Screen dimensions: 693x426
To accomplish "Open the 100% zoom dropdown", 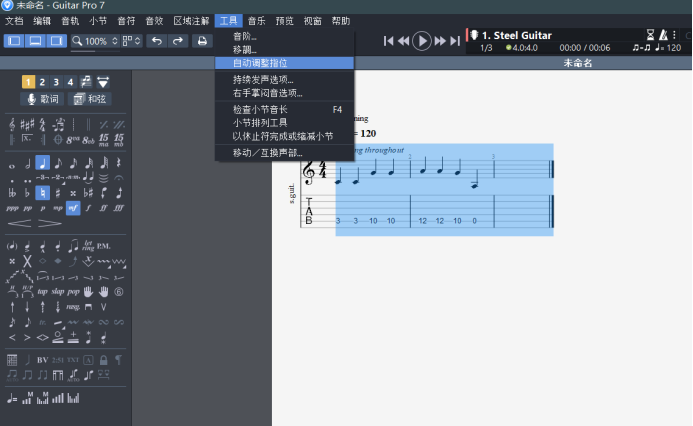I will [x=94, y=41].
